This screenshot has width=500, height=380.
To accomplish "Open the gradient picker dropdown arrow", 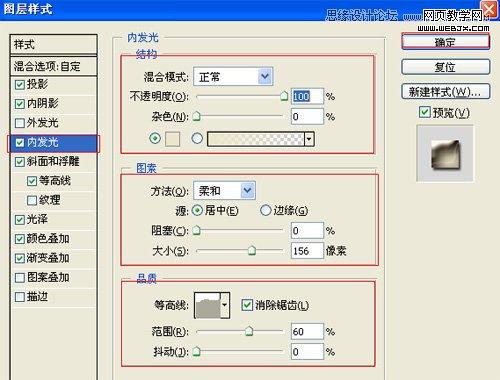I will pyautogui.click(x=309, y=139).
